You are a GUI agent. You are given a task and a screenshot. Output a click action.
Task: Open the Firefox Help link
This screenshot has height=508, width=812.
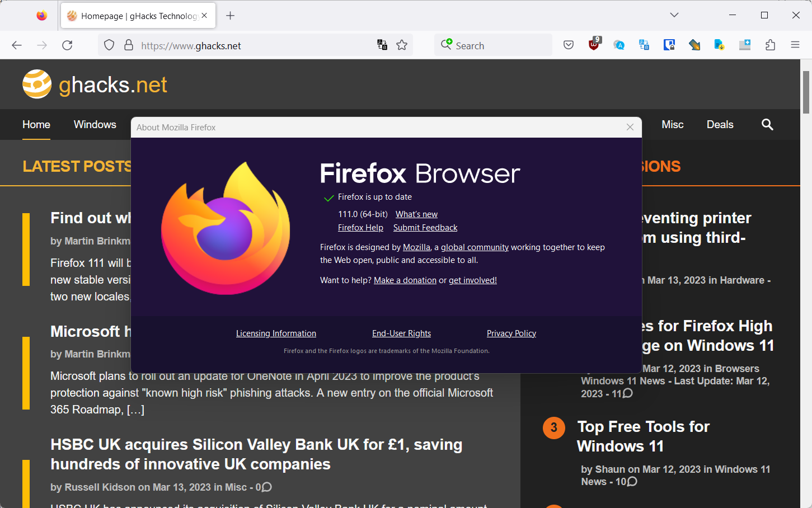pos(360,228)
